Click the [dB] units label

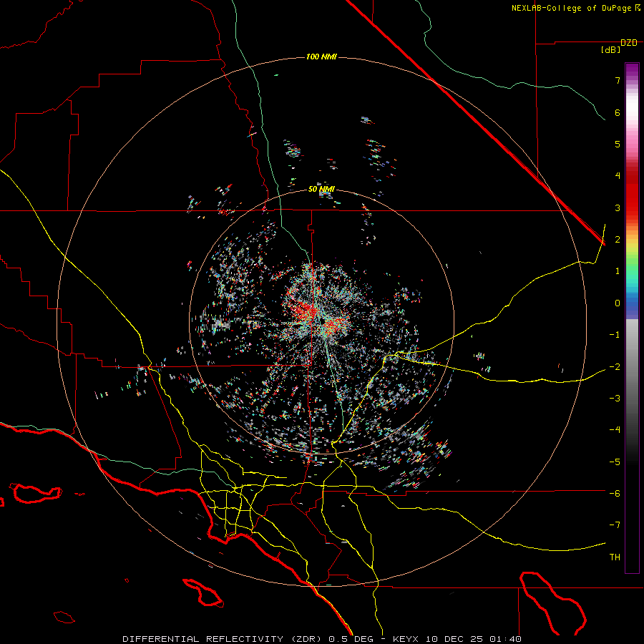coord(611,50)
